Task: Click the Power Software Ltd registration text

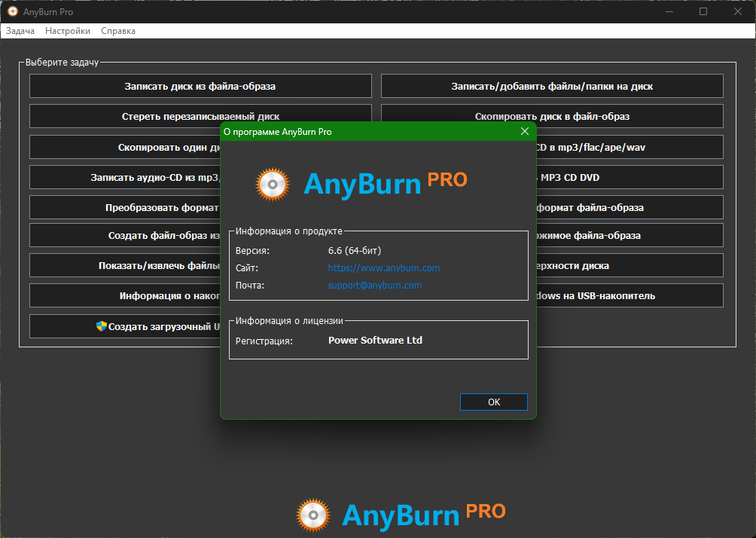Action: pos(375,340)
